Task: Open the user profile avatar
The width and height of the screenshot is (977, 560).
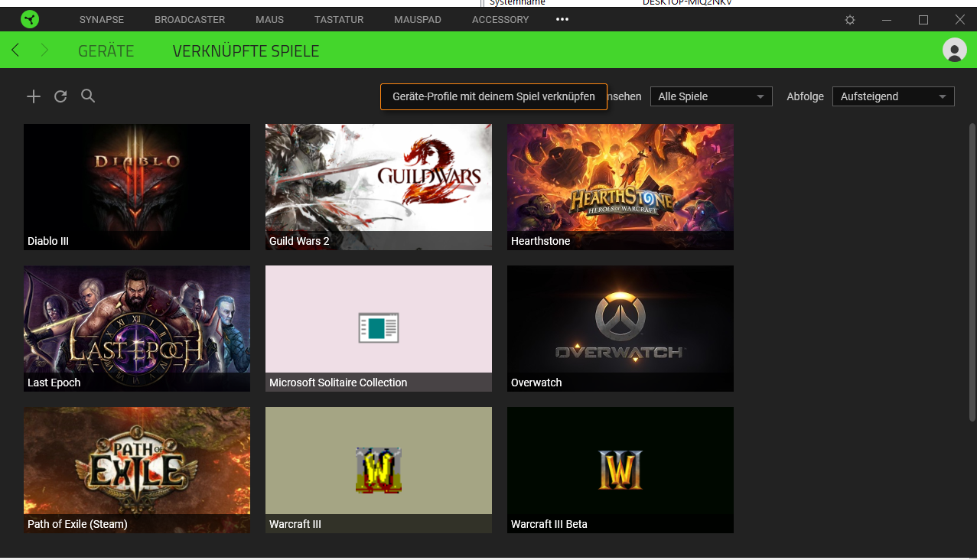Action: (x=954, y=50)
